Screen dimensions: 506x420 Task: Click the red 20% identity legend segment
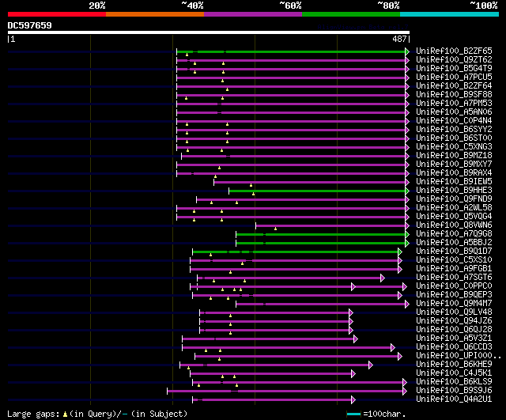point(57,14)
